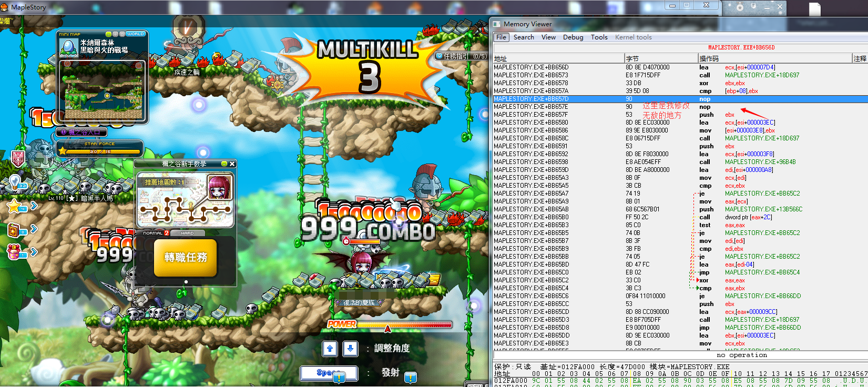Click the pink-haired character portrait
The height and width of the screenshot is (387, 868).
coord(220,187)
